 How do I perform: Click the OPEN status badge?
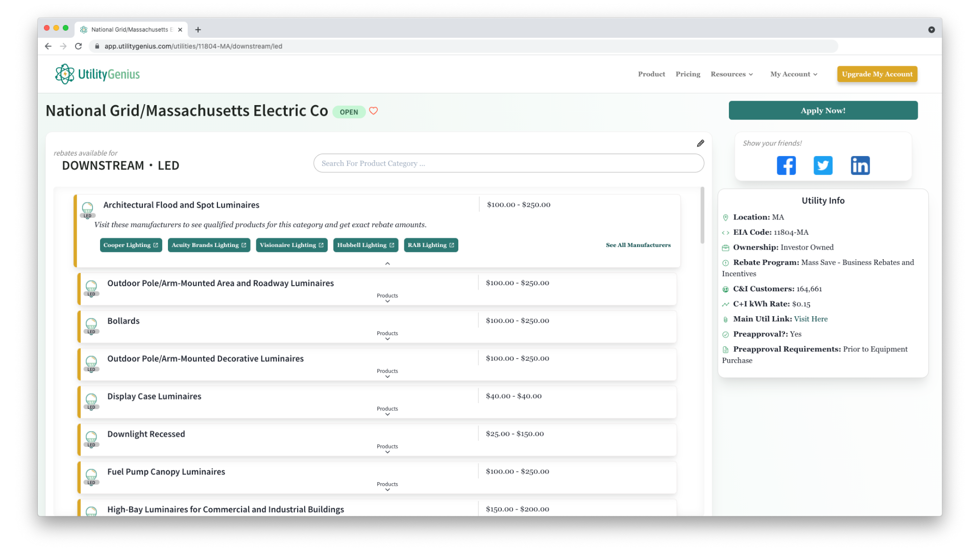(349, 112)
